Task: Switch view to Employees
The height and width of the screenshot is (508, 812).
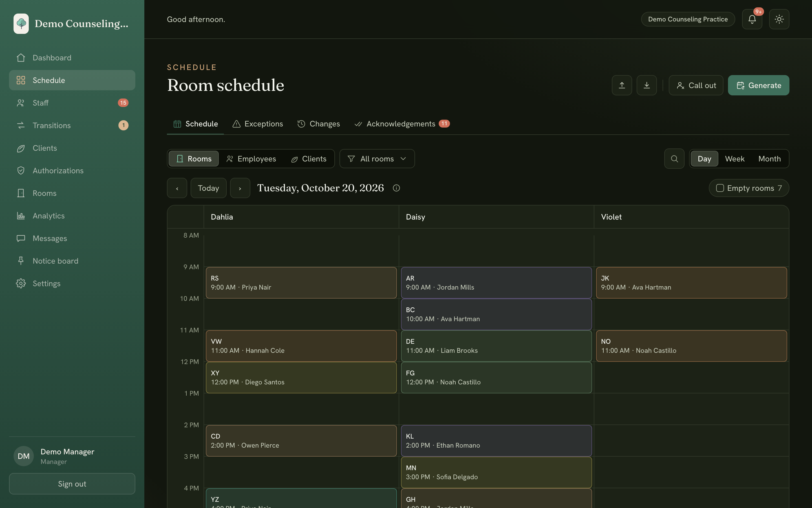Action: click(x=251, y=159)
